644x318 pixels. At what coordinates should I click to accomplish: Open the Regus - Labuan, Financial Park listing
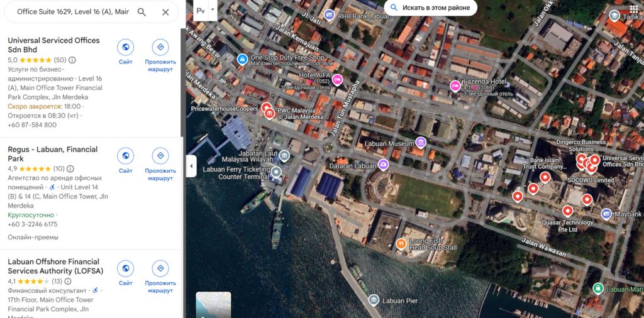[x=53, y=154]
